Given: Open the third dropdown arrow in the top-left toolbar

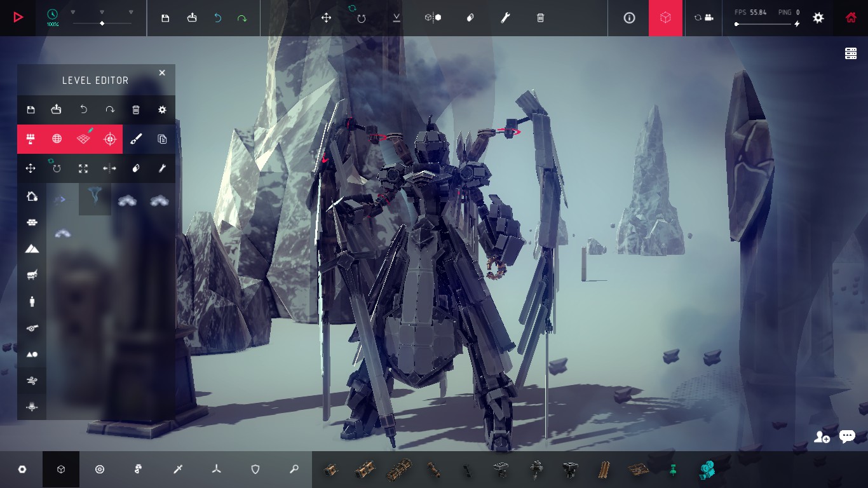Looking at the screenshot, I should [131, 11].
